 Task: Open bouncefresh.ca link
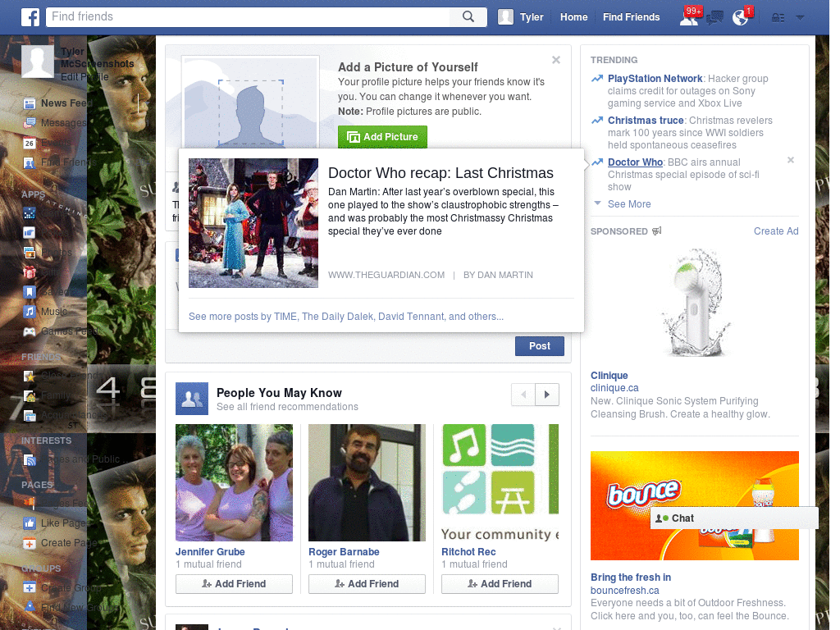pos(624,591)
